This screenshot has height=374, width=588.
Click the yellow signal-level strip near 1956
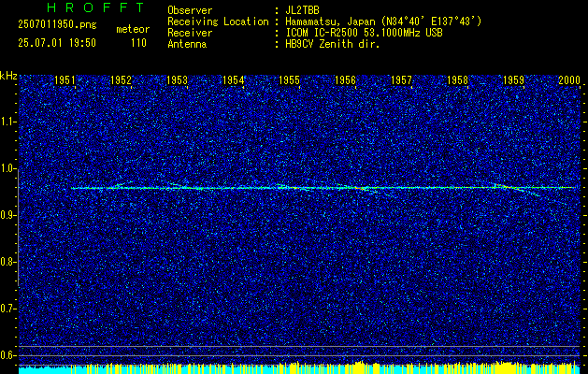pyautogui.click(x=359, y=367)
